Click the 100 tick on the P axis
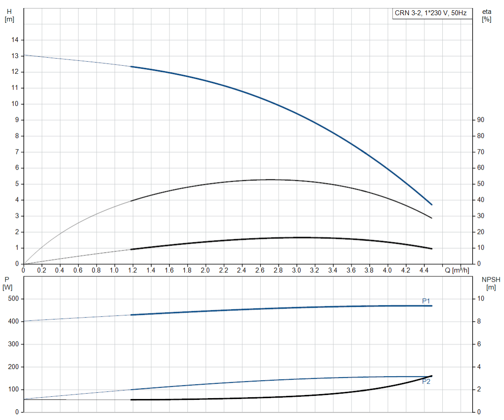This screenshot has width=504, height=420. (x=13, y=390)
